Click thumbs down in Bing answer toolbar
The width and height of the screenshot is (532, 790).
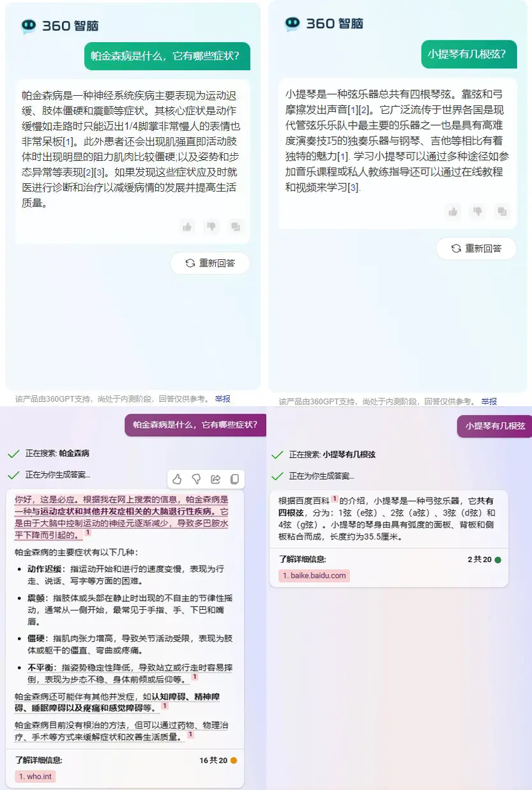click(x=197, y=479)
